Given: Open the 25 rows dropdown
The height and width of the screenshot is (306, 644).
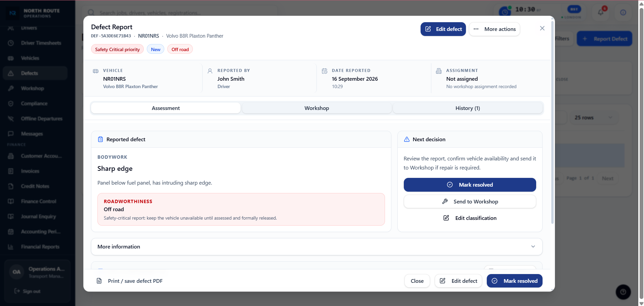Looking at the screenshot, I should click(x=594, y=118).
